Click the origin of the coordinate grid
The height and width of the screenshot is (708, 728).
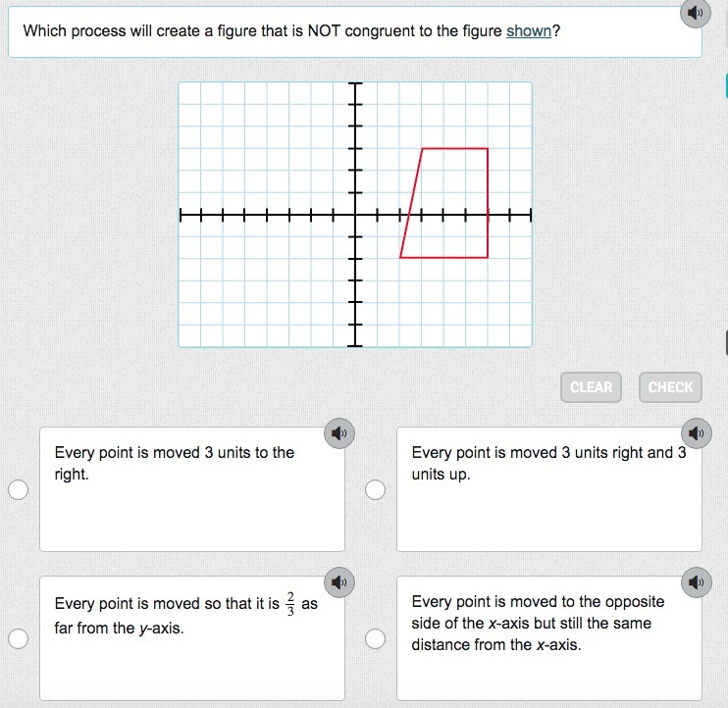point(355,214)
